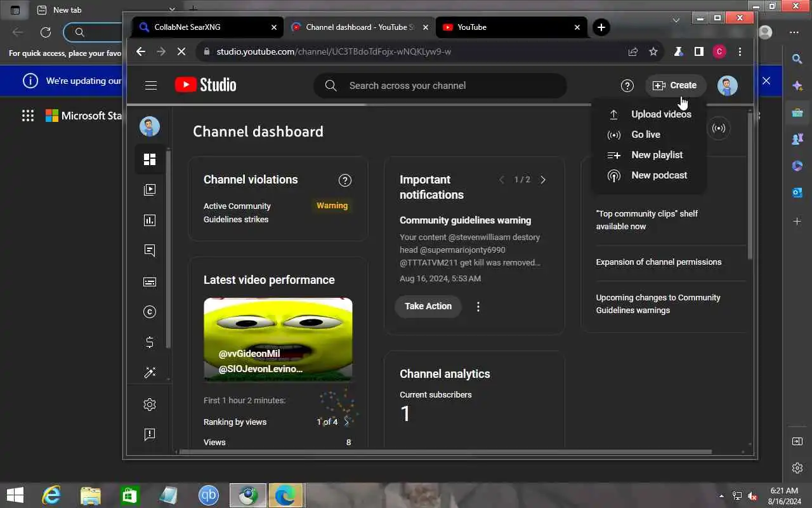The height and width of the screenshot is (508, 812).
Task: Show next ranking by views item
Action: (346, 422)
